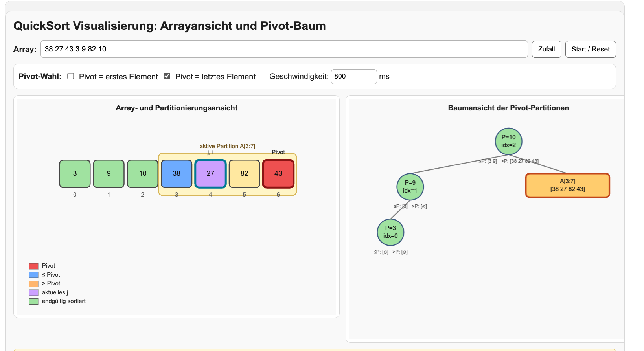Image resolution: width=644 pixels, height=351 pixels.
Task: Click the blue array cell 38
Action: click(177, 174)
